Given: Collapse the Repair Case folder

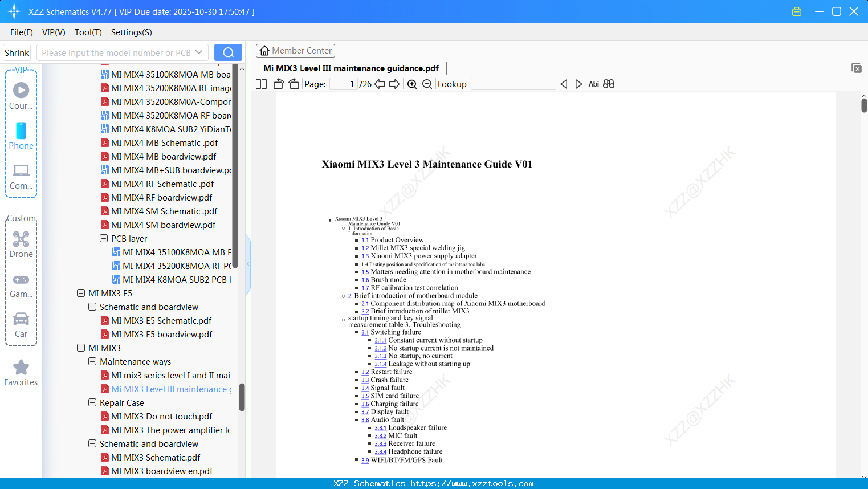Looking at the screenshot, I should click(92, 402).
